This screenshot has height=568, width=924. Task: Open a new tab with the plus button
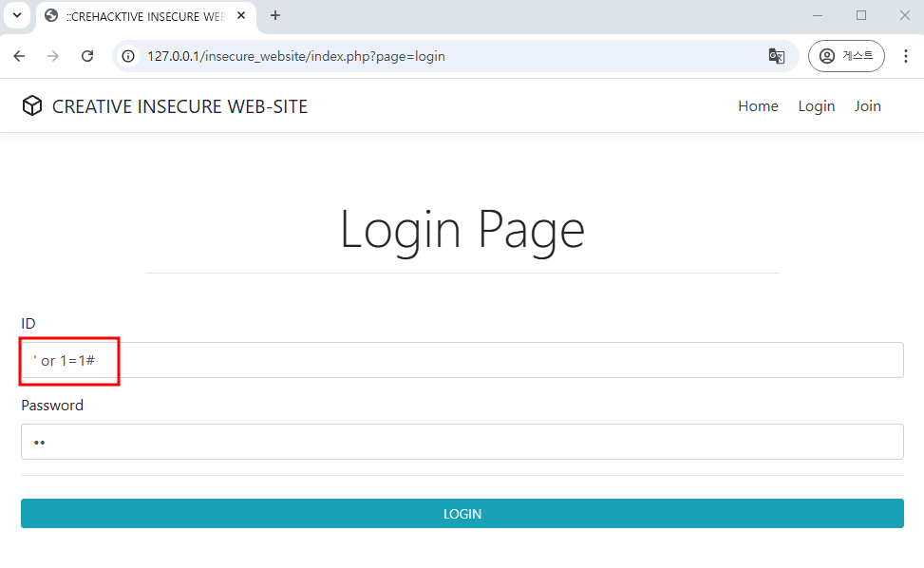(275, 16)
